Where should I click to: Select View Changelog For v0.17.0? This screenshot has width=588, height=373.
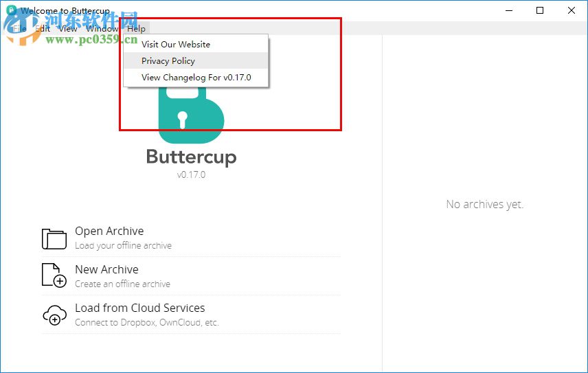tap(196, 77)
